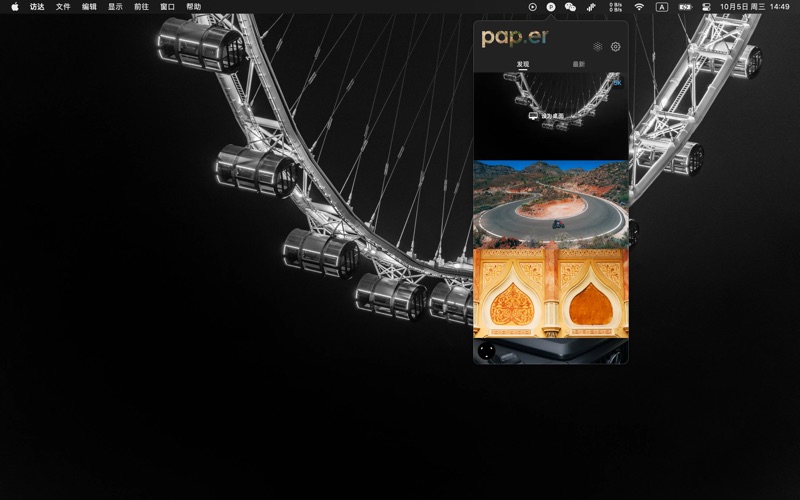
Task: Open WeChat from the menu bar
Action: click(570, 7)
